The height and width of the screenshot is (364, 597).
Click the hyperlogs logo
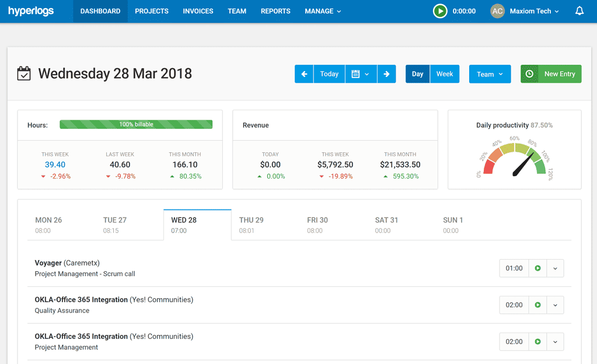(x=31, y=11)
